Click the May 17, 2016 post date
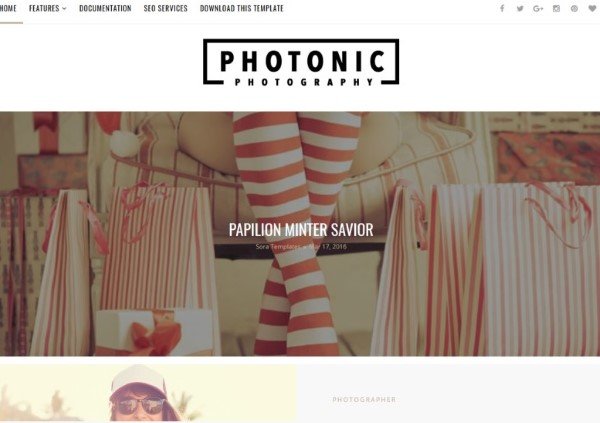The image size is (600, 423). 328,247
